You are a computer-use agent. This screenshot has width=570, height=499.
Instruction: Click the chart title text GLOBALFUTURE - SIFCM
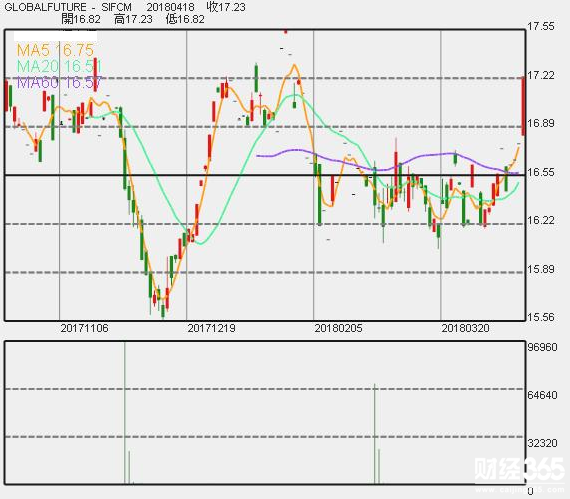68,7
